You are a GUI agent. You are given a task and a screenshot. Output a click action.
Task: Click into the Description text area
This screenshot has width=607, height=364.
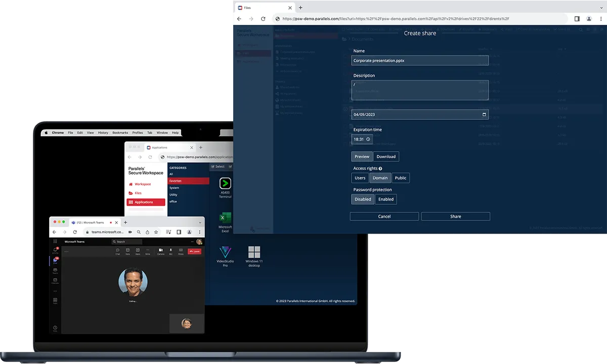[420, 90]
